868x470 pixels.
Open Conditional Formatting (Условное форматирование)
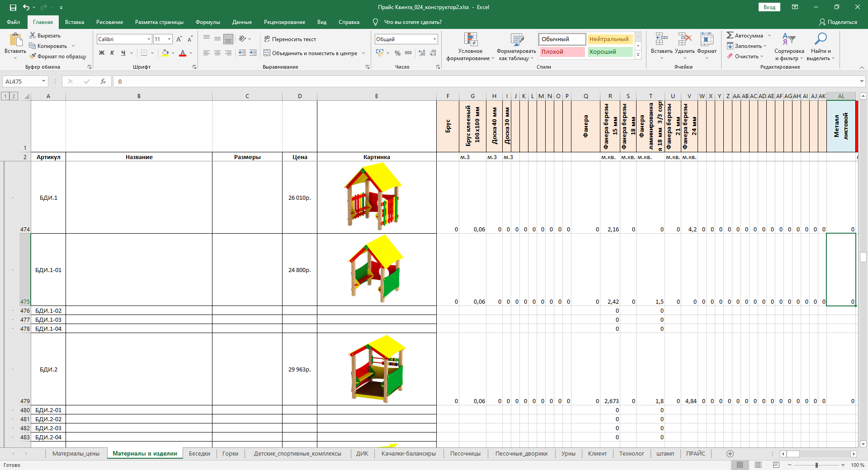click(470, 47)
